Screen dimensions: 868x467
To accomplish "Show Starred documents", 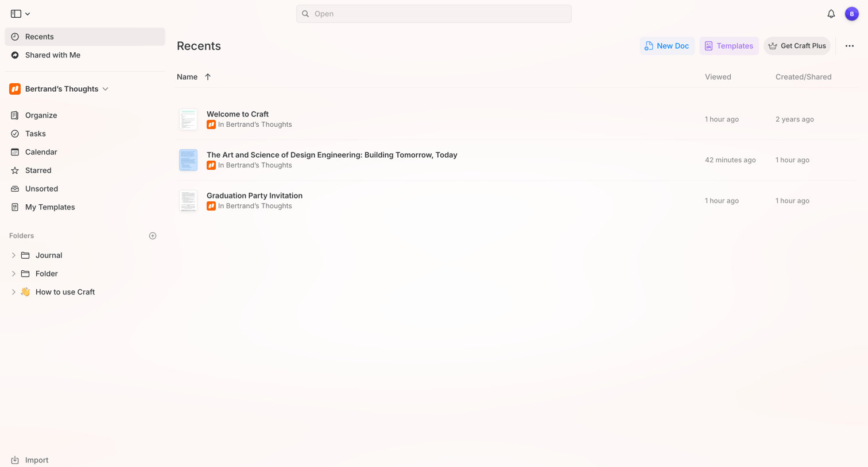I will (x=85, y=170).
